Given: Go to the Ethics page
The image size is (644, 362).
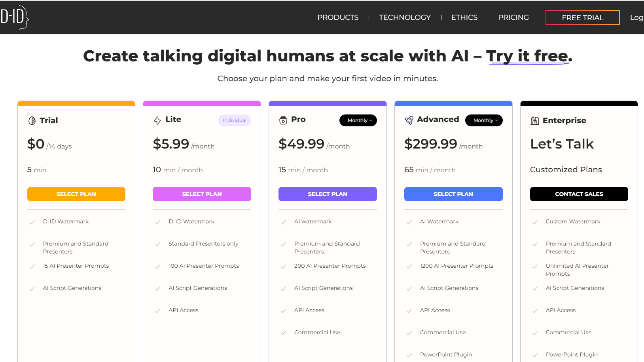Looking at the screenshot, I should pos(464,17).
